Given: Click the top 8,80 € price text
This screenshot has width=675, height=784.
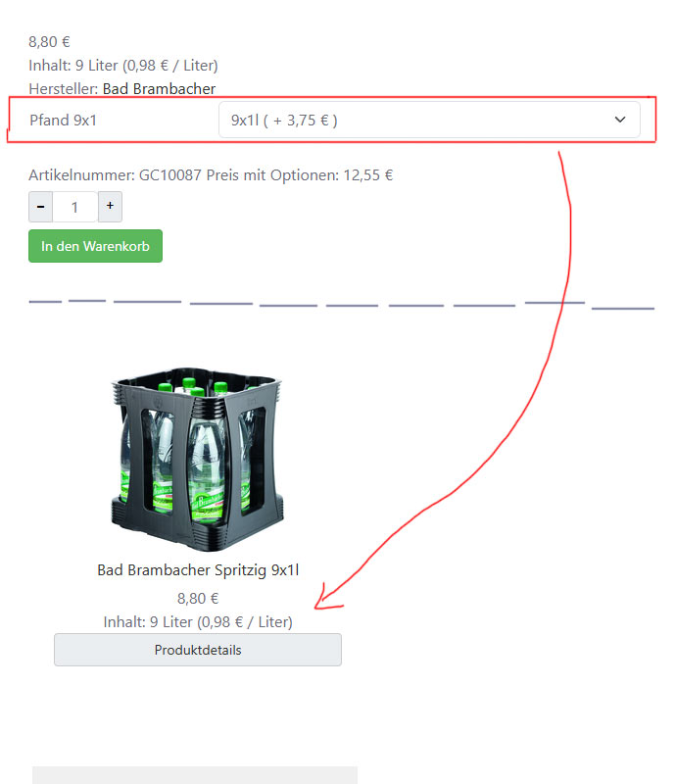Looking at the screenshot, I should (49, 42).
